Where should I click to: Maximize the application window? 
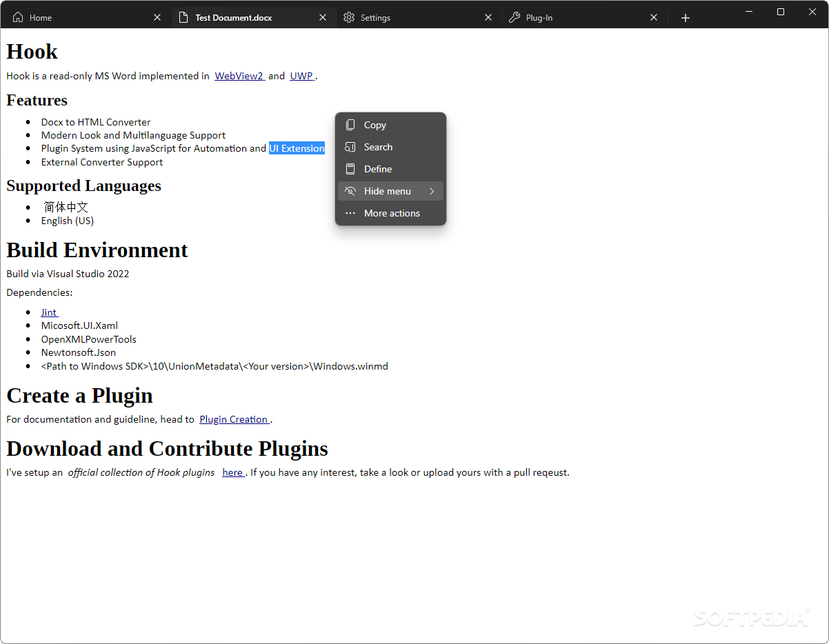click(781, 11)
